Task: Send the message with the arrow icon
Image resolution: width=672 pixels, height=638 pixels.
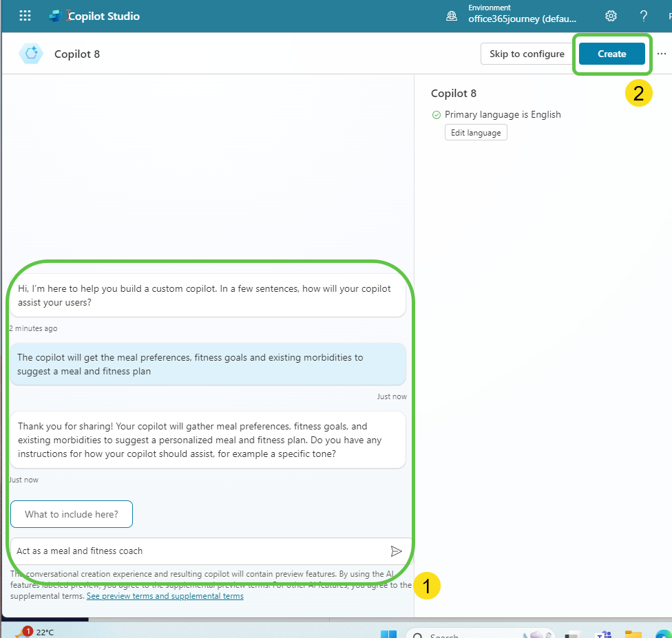Action: [x=396, y=551]
